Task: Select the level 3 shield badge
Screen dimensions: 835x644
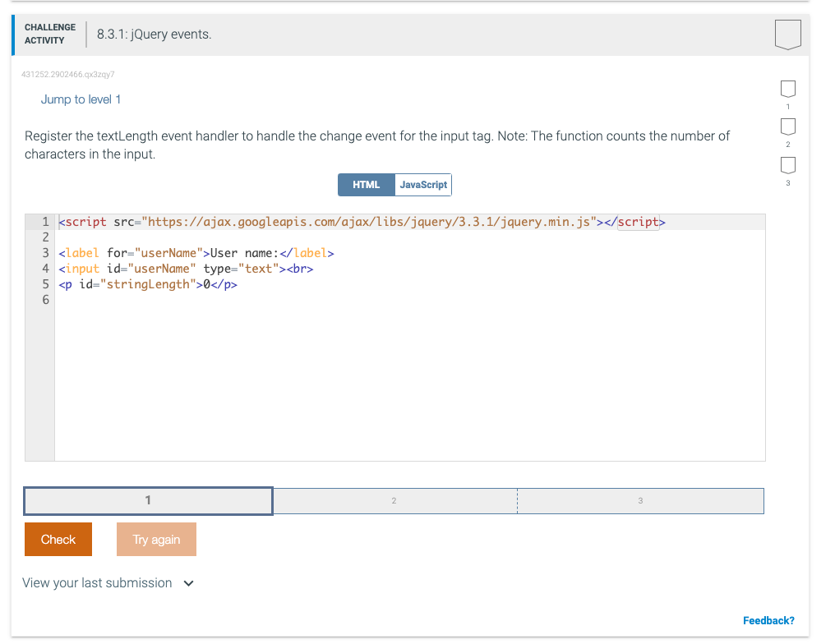Action: pyautogui.click(x=787, y=165)
